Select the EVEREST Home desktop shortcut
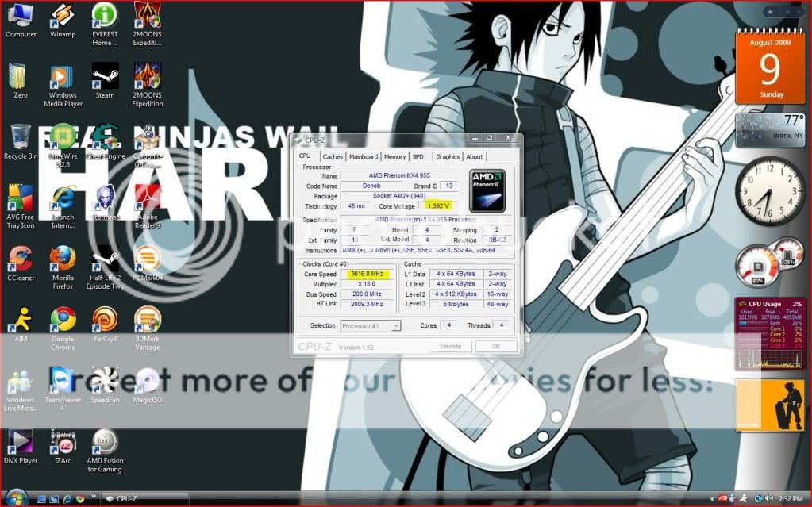 (x=105, y=25)
